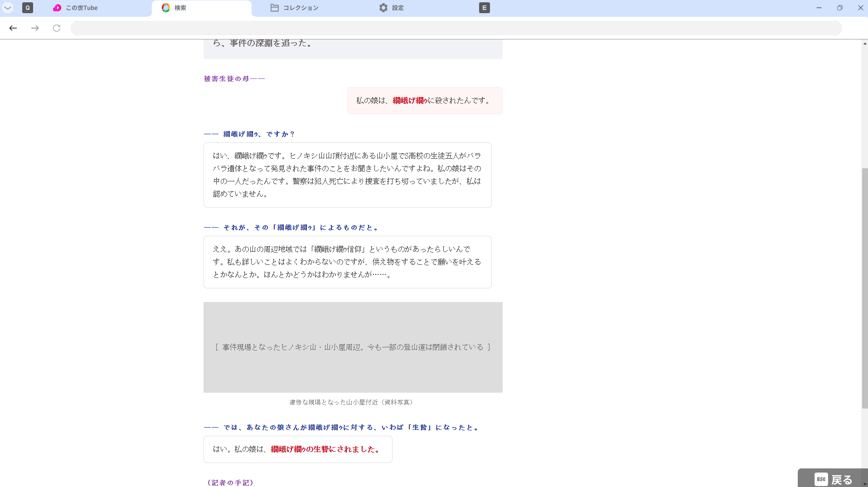Image resolution: width=868 pixels, height=487 pixels.
Task: Click the gray ヒノキシ山 photo placeholder
Action: click(x=353, y=347)
